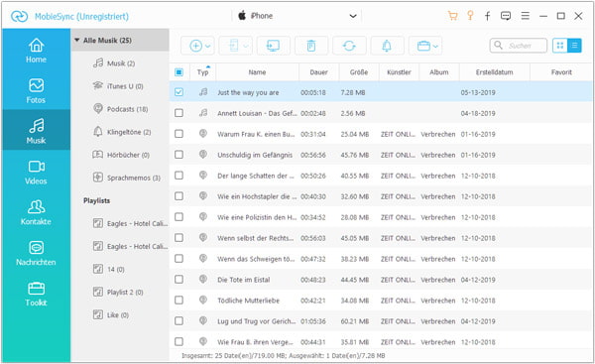This screenshot has width=595, height=364.
Task: Open the toolbox dropdown arrow
Action: 435,47
